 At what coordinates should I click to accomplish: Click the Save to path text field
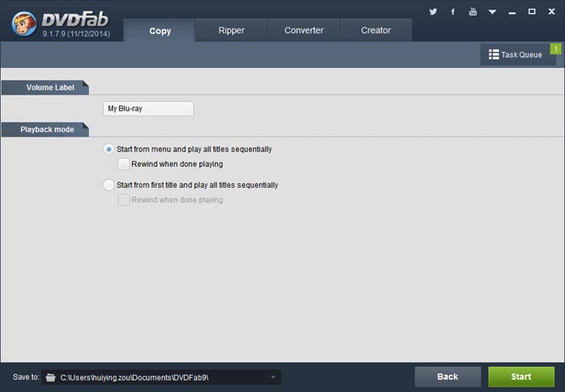pyautogui.click(x=162, y=377)
